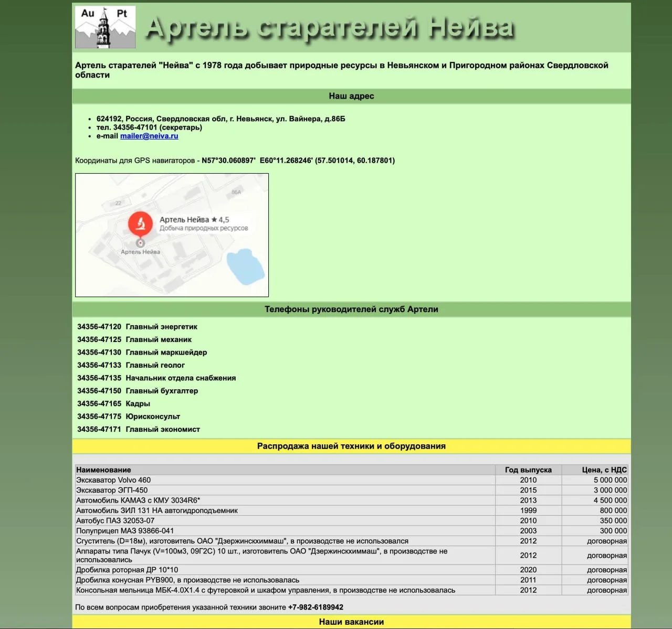672x629 pixels.
Task: Click the Юрисконсульт phone row
Action: (129, 417)
